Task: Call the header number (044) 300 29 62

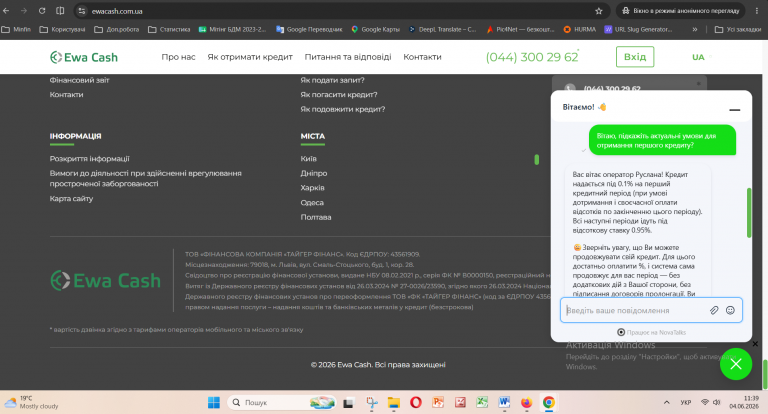Action: point(532,57)
